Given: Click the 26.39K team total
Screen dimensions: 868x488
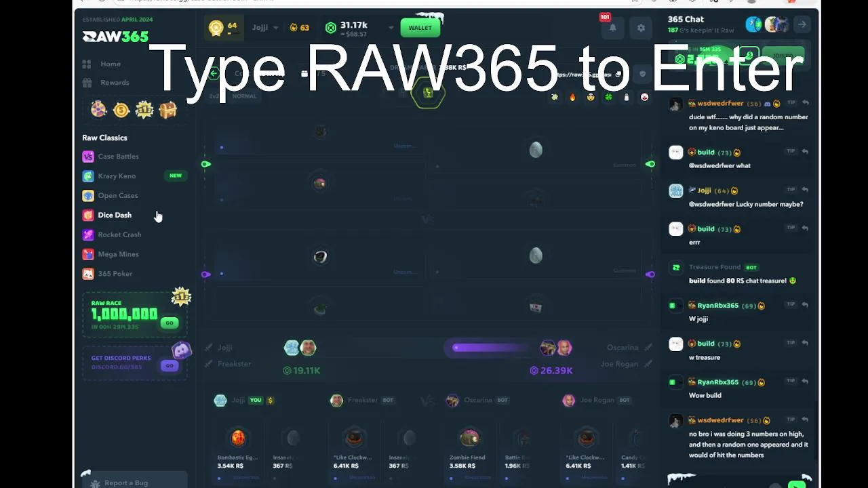Looking at the screenshot, I should pyautogui.click(x=551, y=371).
